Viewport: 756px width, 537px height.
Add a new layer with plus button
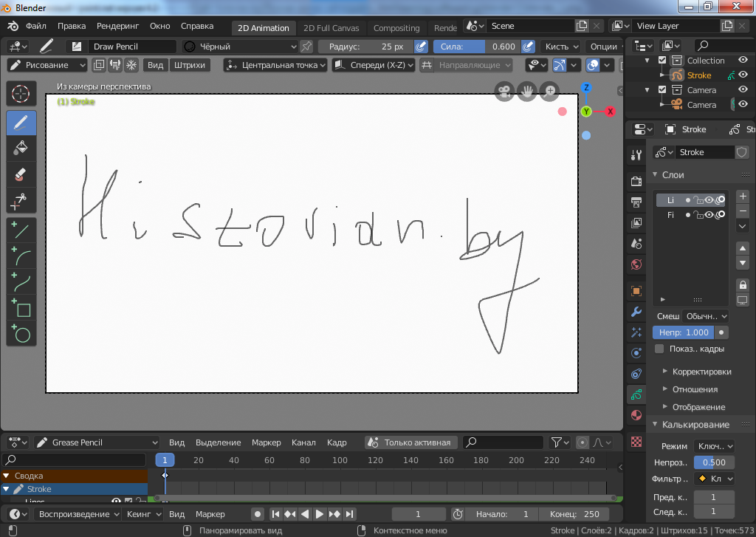743,196
